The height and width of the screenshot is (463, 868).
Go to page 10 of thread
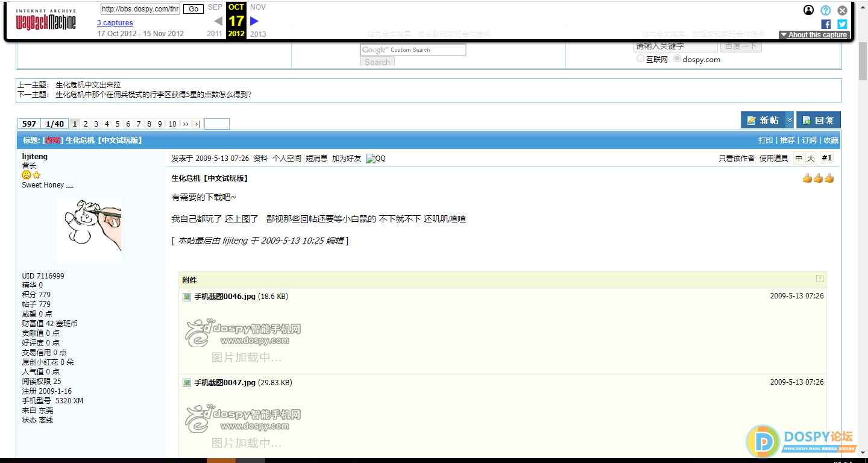(x=172, y=124)
